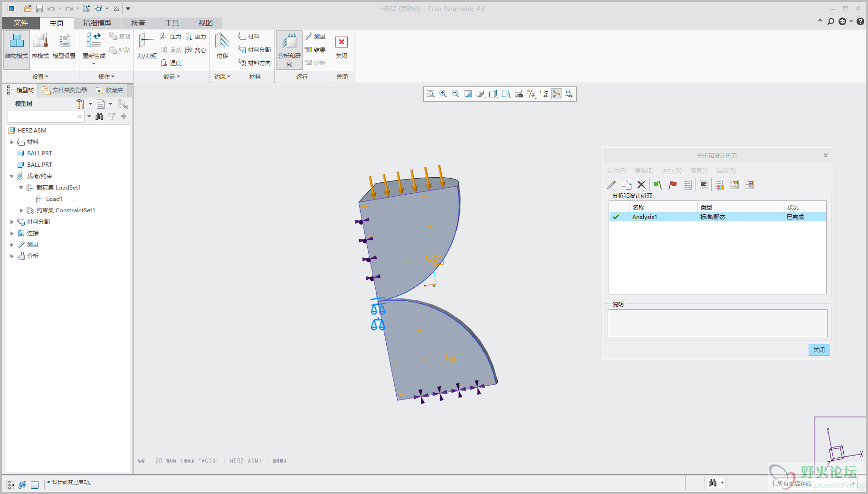Expand 约束集 ConstraintSet1 node
This screenshot has width=868, height=494.
[x=21, y=210]
